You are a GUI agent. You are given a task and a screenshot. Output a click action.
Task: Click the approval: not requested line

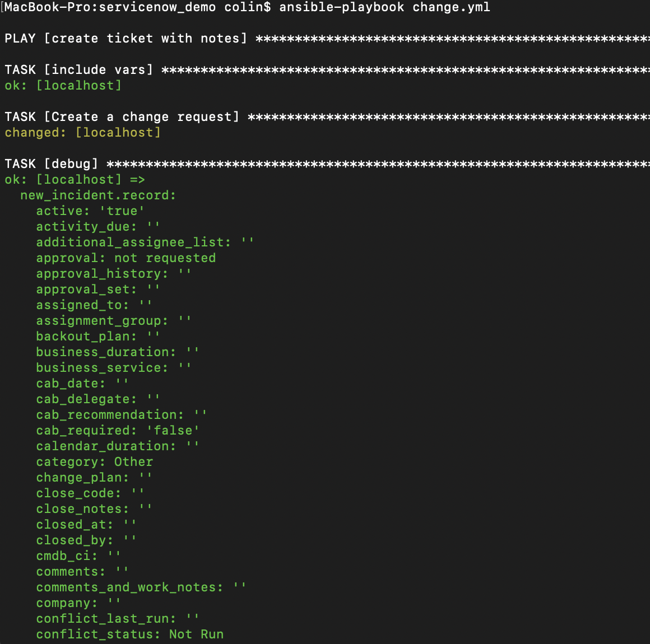(x=126, y=258)
